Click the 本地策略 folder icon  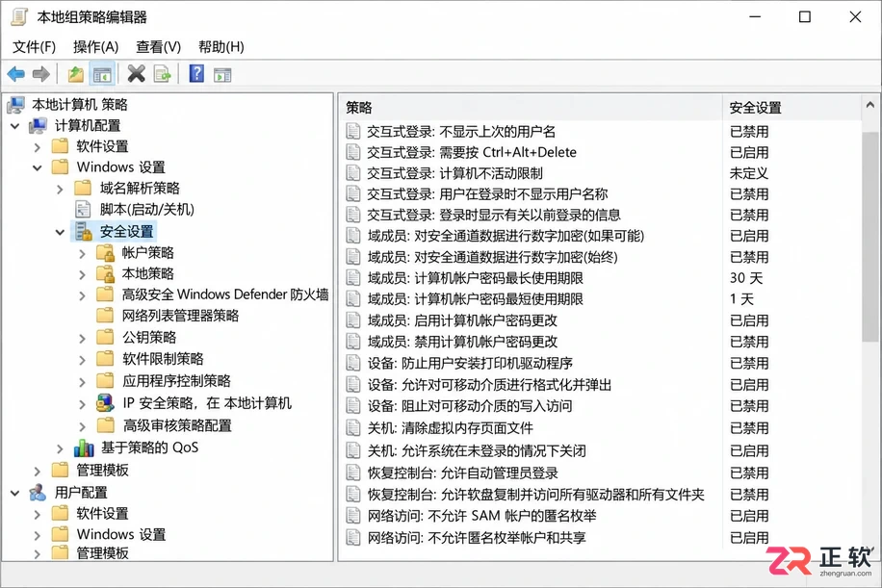pyautogui.click(x=105, y=273)
